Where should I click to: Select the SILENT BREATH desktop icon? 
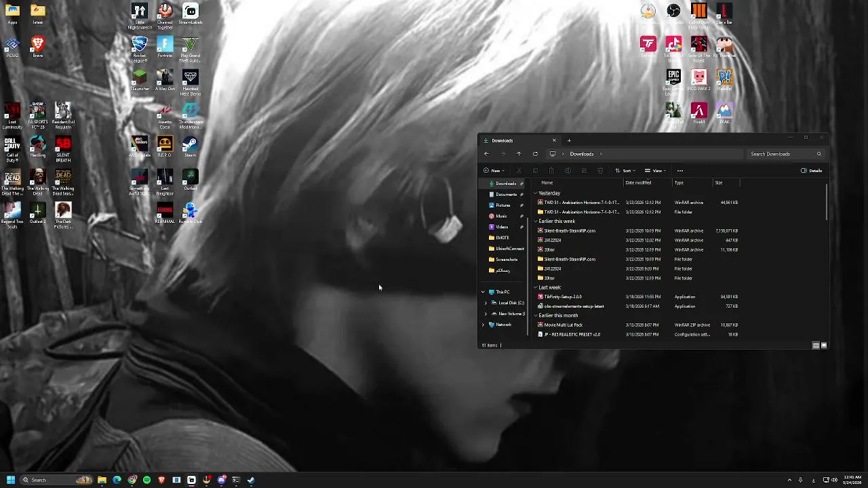pyautogui.click(x=63, y=150)
